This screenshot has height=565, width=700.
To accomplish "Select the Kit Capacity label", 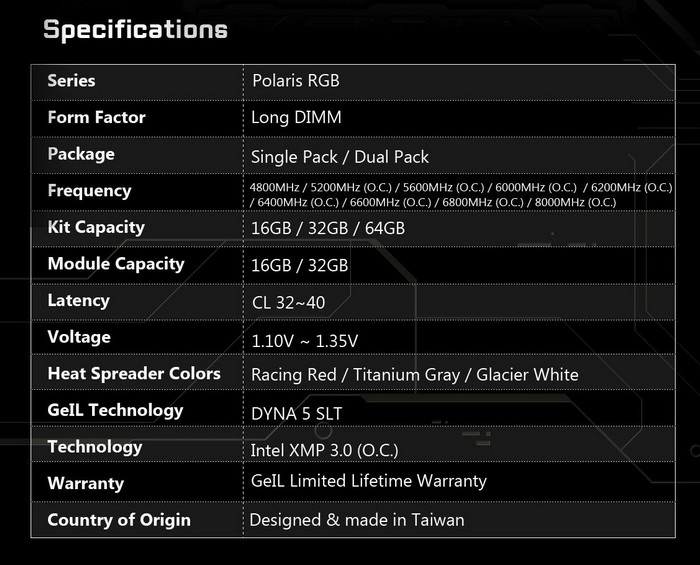I will (x=96, y=227).
